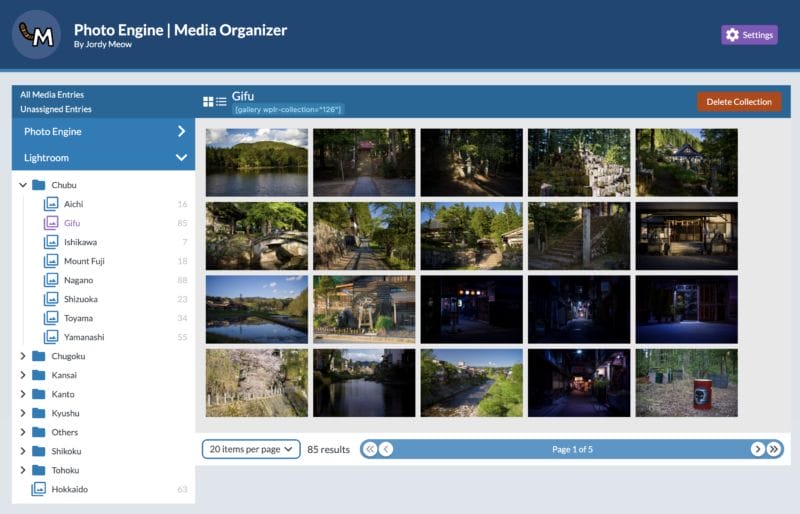Open the lake and hill thumbnail
Screen dimensions: 800x514
tap(257, 162)
